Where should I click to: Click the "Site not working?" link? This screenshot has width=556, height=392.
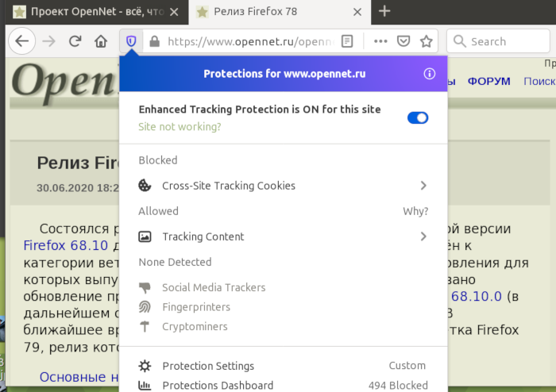tap(180, 127)
